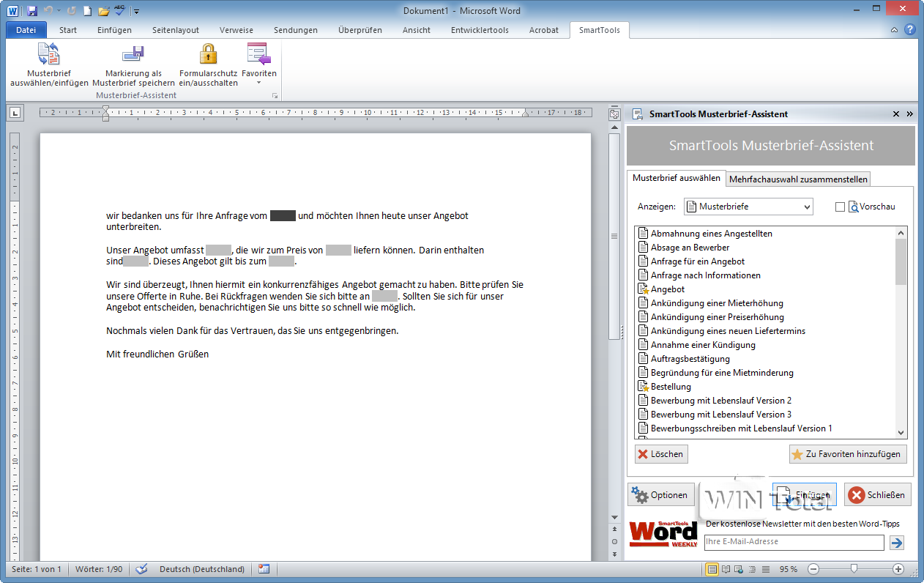This screenshot has width=924, height=583.
Task: Enable the Vorschau checkbox
Action: [x=840, y=207]
